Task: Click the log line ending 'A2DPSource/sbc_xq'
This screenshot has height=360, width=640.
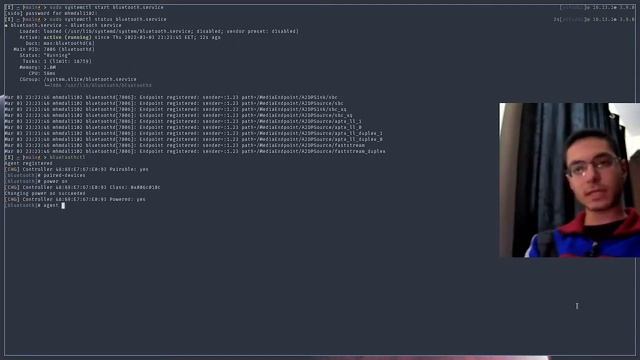Action: pyautogui.click(x=178, y=115)
